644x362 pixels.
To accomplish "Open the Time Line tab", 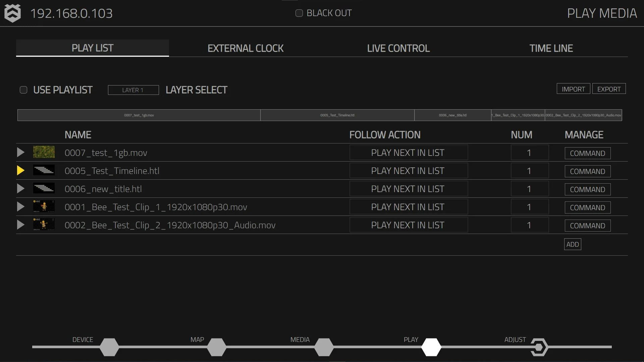I will tap(551, 48).
